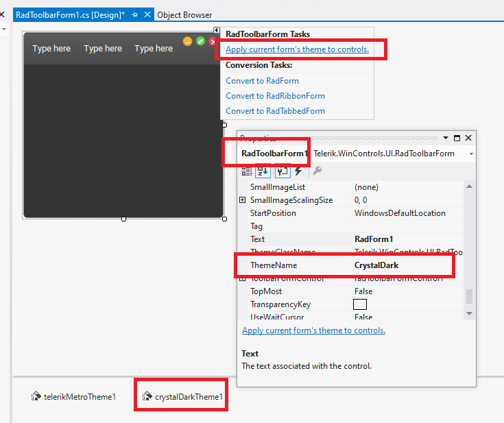
Task: Open the Properties window options dropdown arrow
Action: (x=446, y=138)
